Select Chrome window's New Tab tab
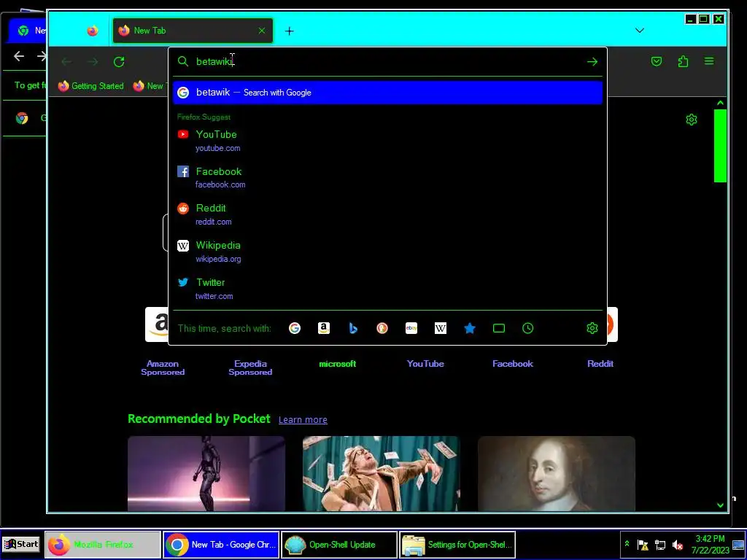Screen dimensions: 747x560 27,31
